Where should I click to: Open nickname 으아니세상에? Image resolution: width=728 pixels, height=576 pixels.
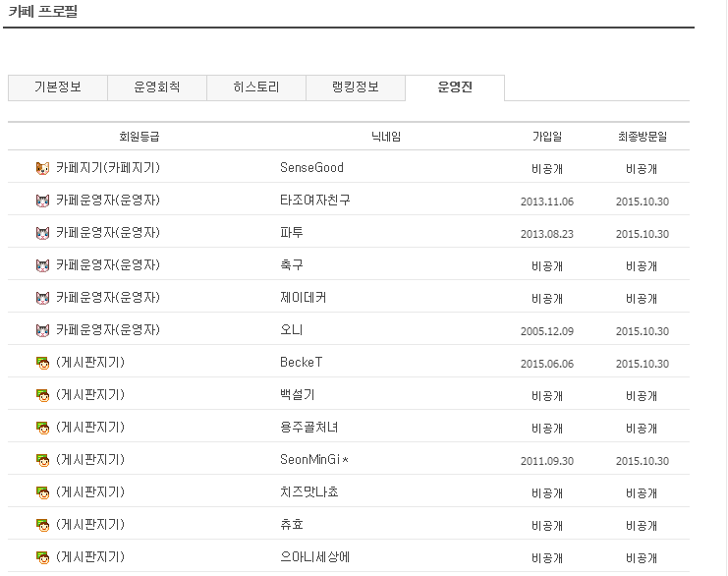pos(315,557)
